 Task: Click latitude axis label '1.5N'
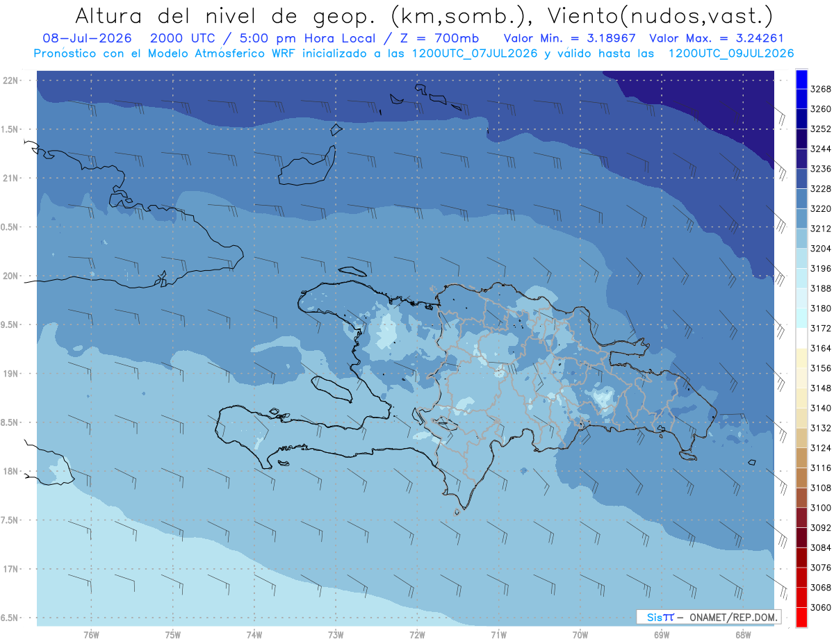click(10, 129)
